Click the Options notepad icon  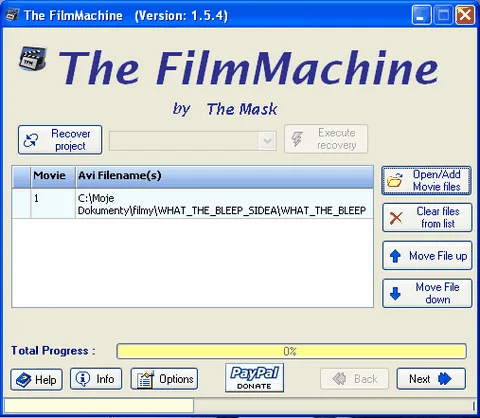coord(146,379)
